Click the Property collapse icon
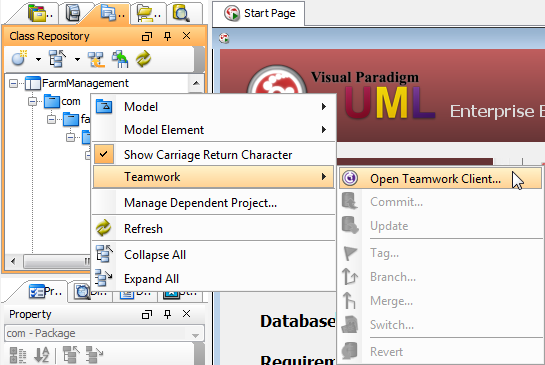The image size is (545, 365). point(71,355)
